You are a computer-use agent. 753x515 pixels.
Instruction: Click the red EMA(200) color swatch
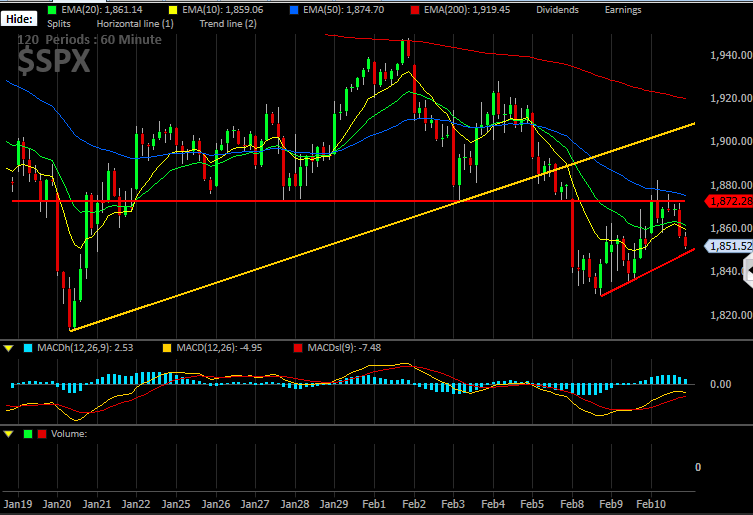(415, 10)
